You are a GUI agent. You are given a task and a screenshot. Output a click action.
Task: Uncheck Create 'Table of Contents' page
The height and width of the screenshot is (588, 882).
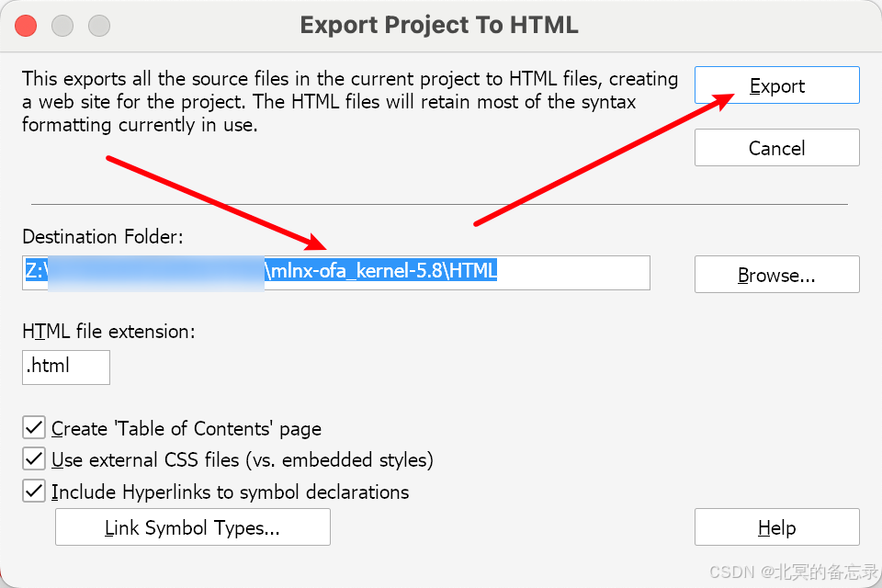click(34, 427)
